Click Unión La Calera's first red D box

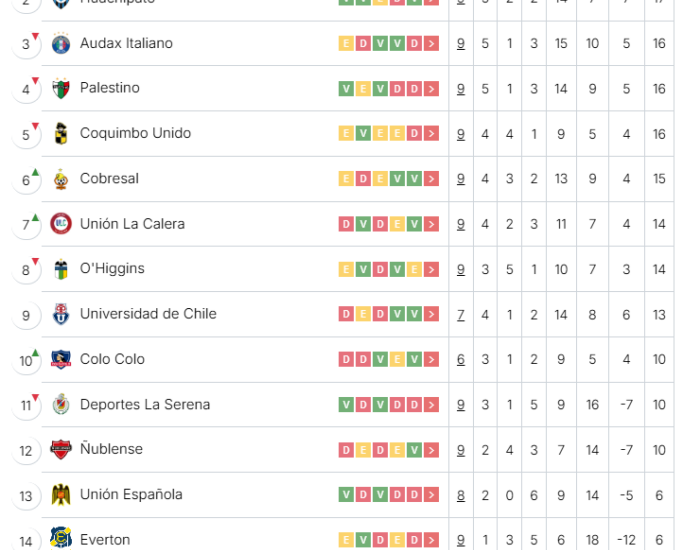tap(346, 224)
